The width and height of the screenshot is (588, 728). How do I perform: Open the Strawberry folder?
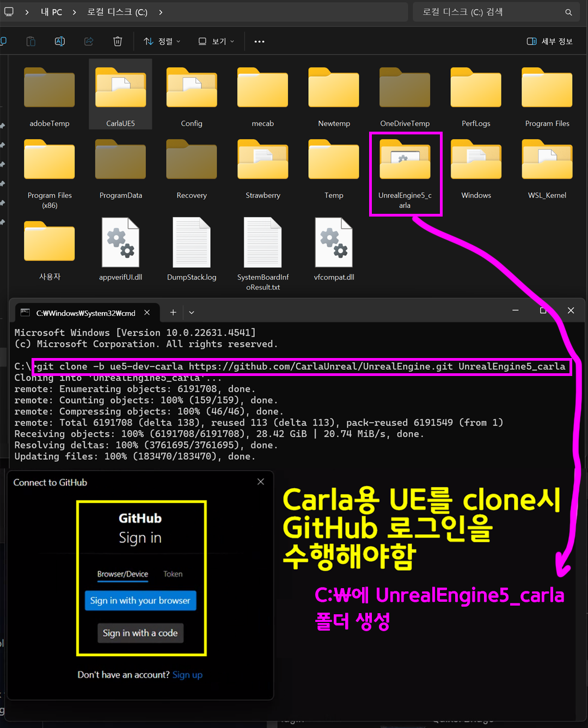click(262, 169)
